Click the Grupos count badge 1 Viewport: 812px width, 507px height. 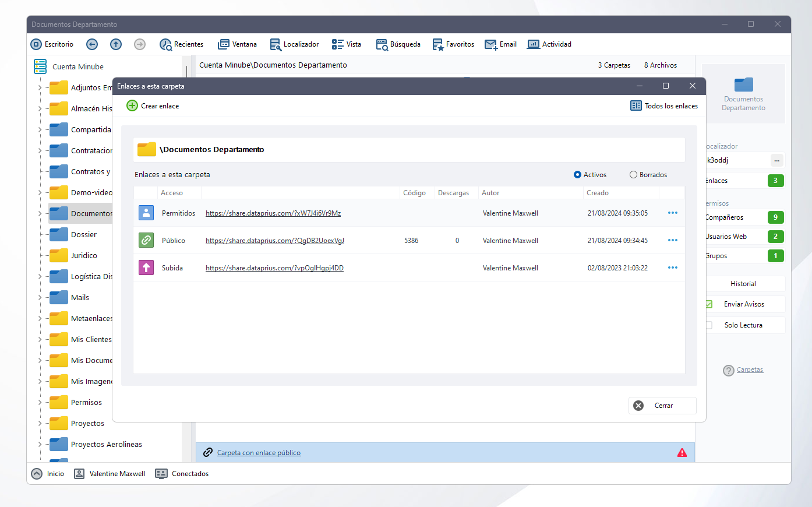pyautogui.click(x=775, y=256)
